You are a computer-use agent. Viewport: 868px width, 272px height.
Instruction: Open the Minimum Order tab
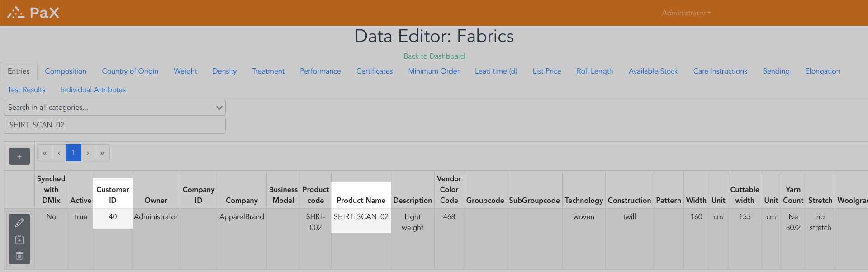click(x=434, y=71)
